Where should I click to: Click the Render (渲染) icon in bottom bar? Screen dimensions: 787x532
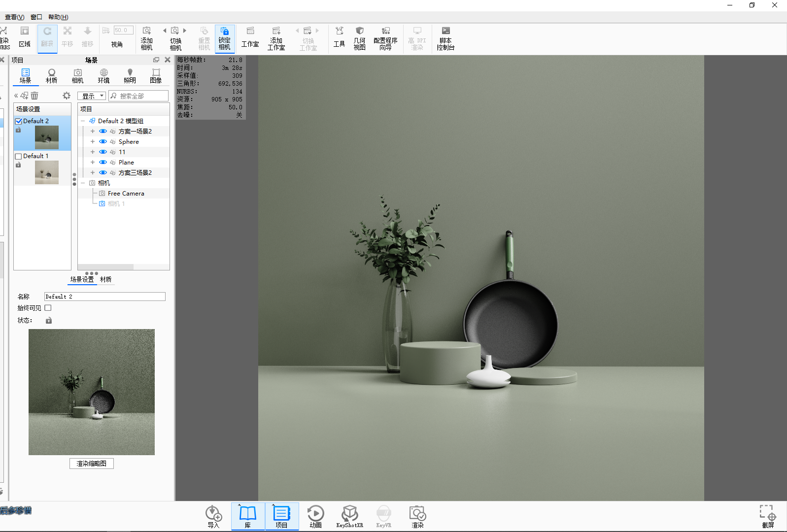point(417,516)
